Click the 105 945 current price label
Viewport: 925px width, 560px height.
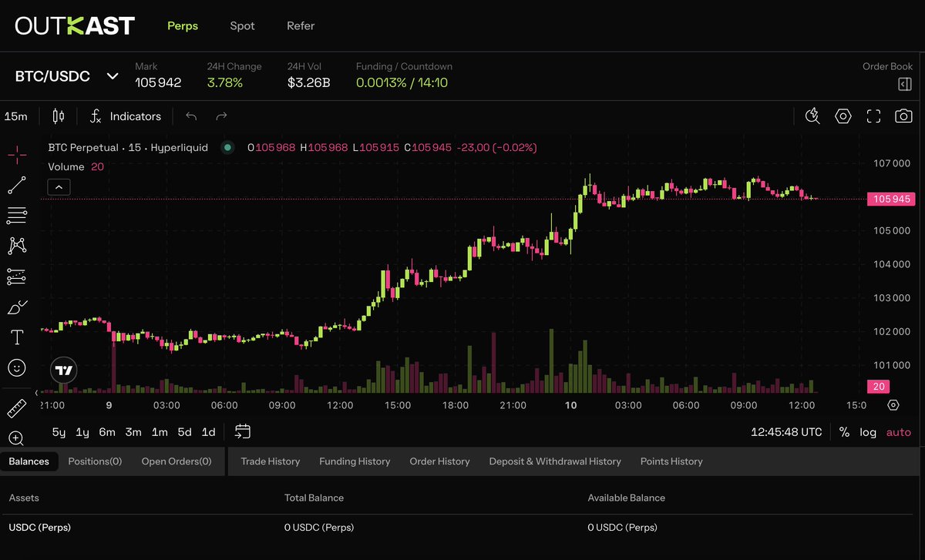(891, 200)
